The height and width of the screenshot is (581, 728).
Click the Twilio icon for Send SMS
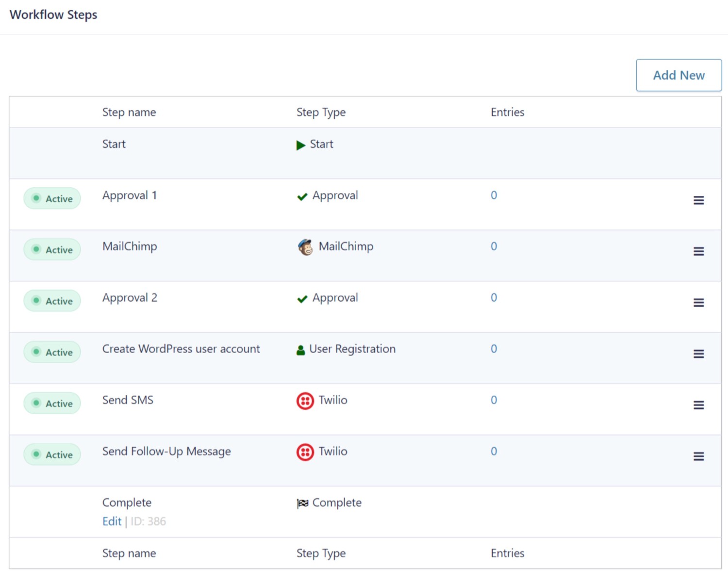[305, 401]
